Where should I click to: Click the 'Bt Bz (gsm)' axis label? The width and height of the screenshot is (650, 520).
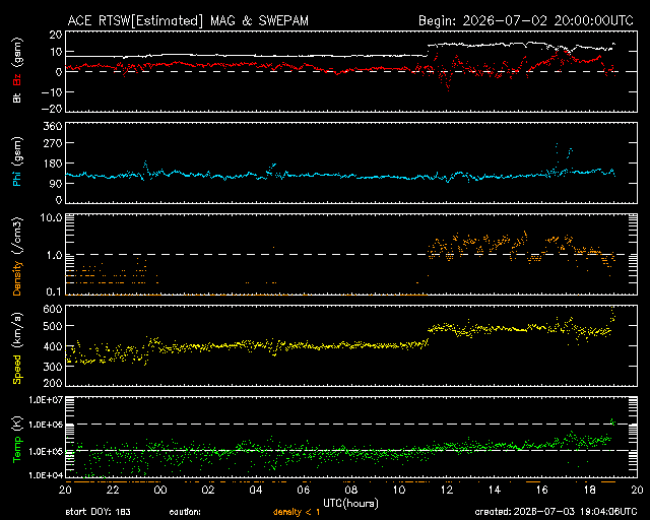pyautogui.click(x=17, y=70)
